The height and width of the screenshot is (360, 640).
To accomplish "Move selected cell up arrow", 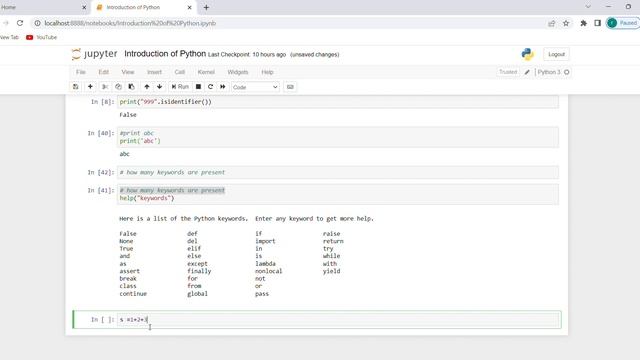I will (x=147, y=87).
